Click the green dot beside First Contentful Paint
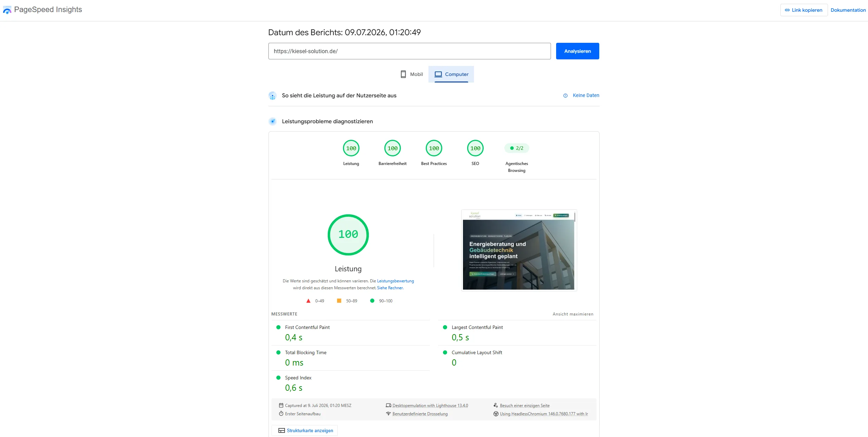Viewport: 868px width, 437px height. point(278,327)
